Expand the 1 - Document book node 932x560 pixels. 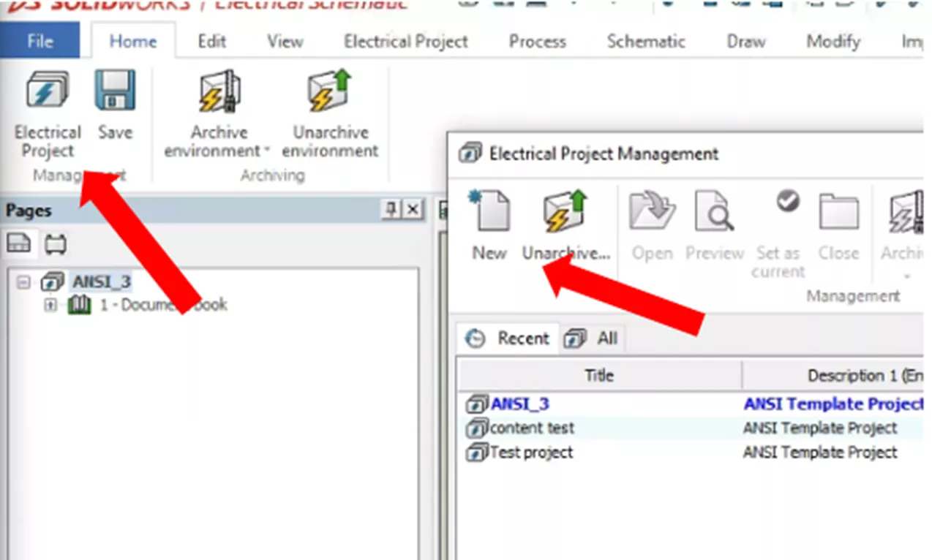pyautogui.click(x=50, y=305)
